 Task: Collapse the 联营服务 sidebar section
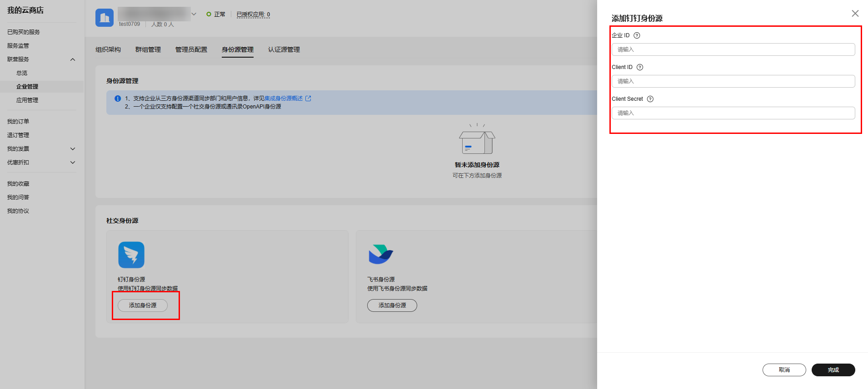pos(73,59)
